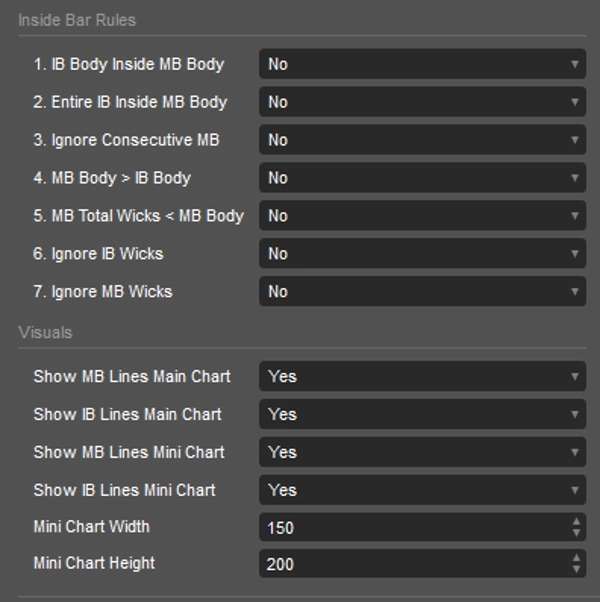This screenshot has width=600, height=602.
Task: Open the Ignore Consecutive MB dropdown
Action: pyautogui.click(x=422, y=140)
